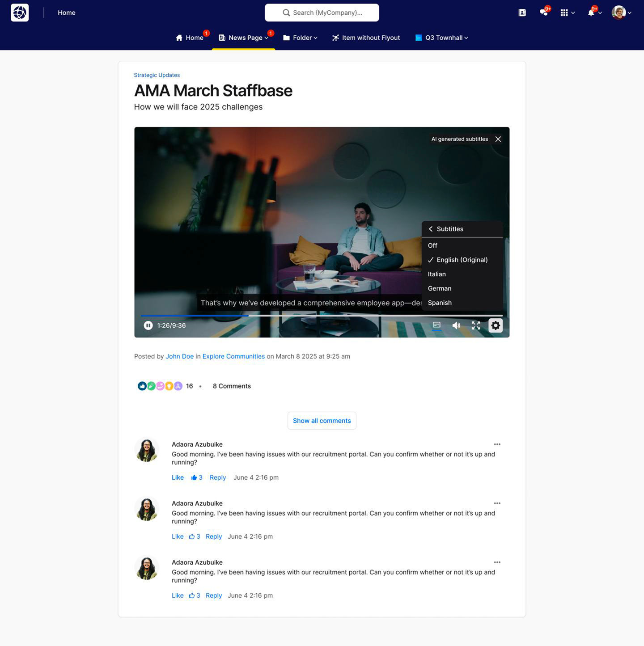Dismiss the AI generated subtitles notice
Viewport: 644px width, 646px height.
pos(498,139)
